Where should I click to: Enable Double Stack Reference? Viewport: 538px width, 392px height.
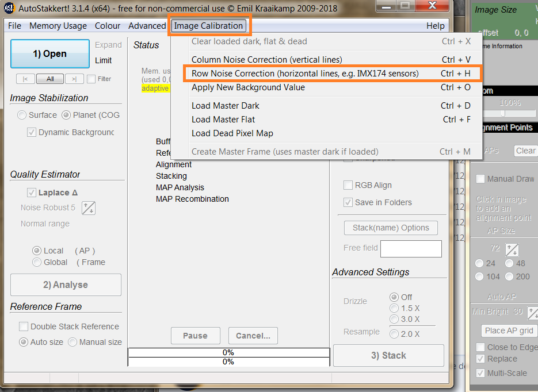click(x=24, y=326)
